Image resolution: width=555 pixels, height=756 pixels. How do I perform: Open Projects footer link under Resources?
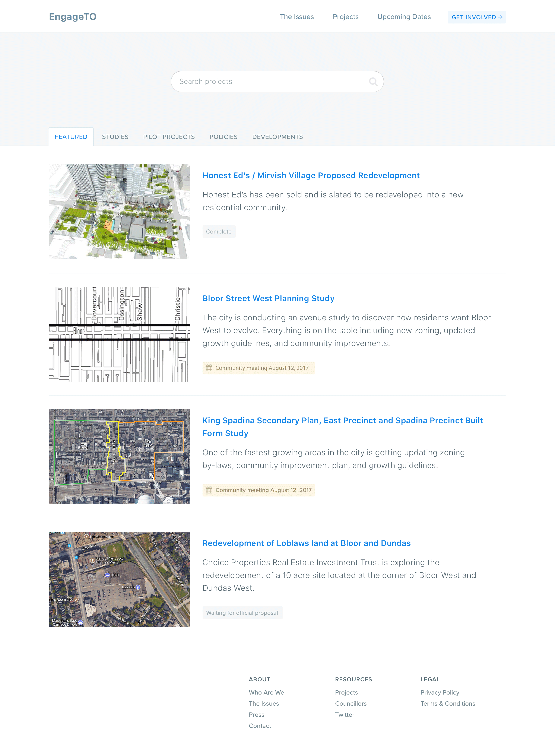click(346, 692)
